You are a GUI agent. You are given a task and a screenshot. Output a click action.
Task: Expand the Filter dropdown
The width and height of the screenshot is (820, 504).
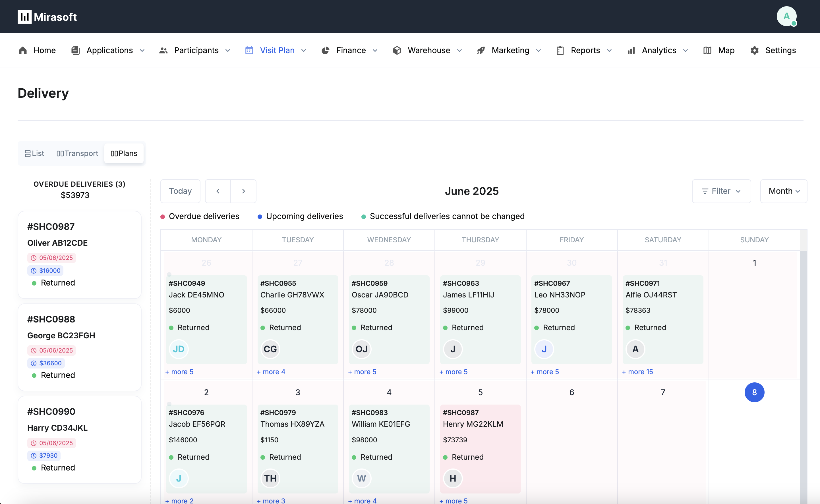point(721,191)
